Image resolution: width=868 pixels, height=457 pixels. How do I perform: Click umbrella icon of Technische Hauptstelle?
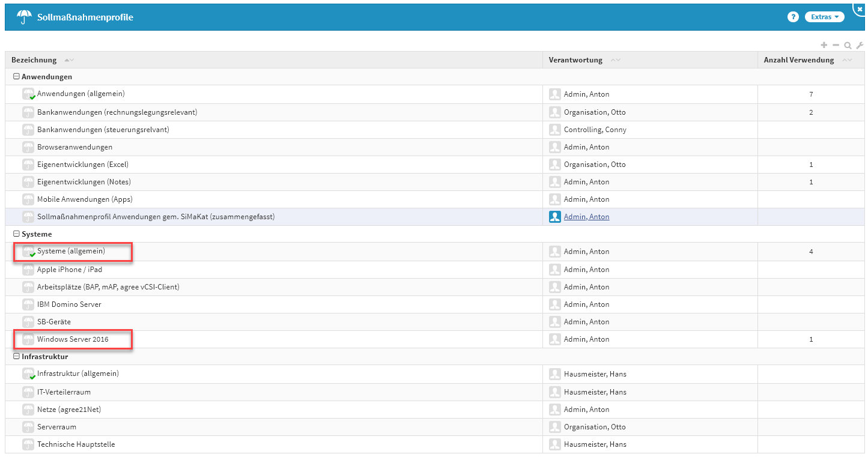tap(28, 444)
